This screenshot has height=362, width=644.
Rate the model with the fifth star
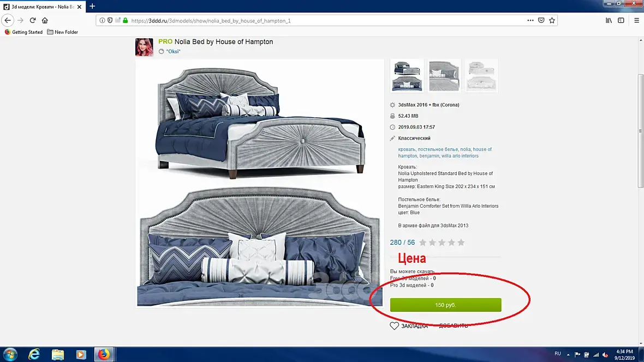(461, 243)
